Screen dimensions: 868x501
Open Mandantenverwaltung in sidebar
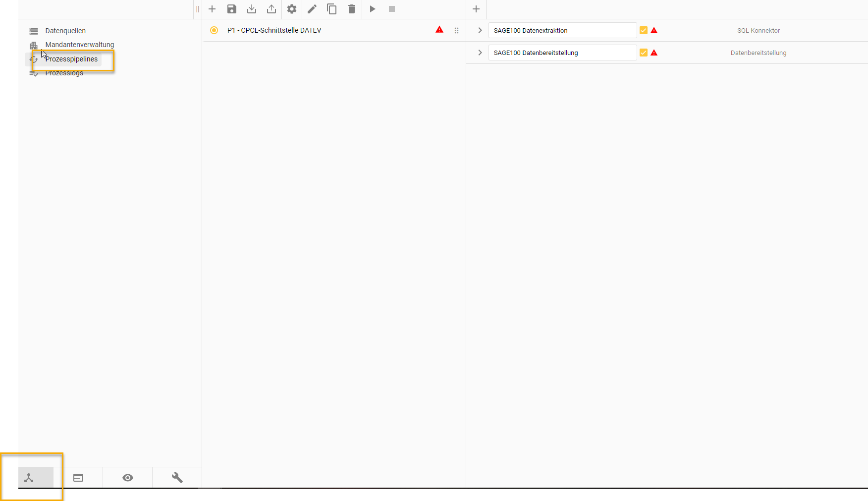[79, 45]
